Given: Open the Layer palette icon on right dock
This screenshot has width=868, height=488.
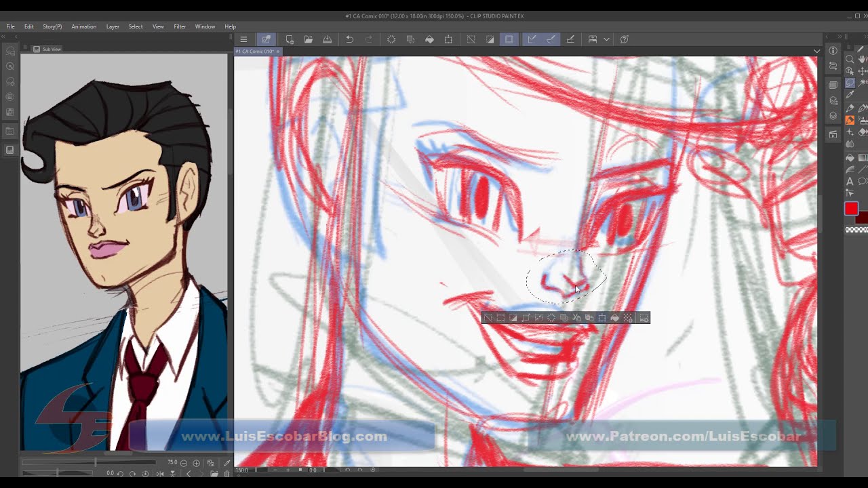Looking at the screenshot, I should click(833, 116).
